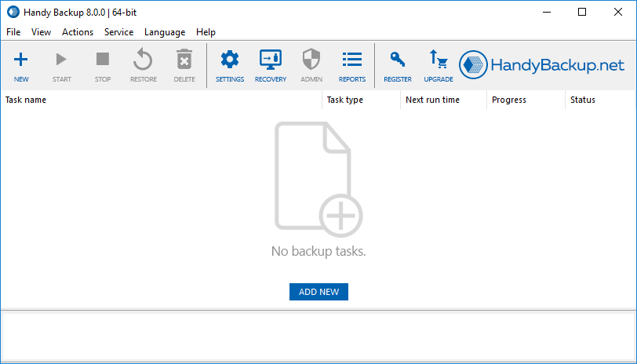Open the Actions menu
The width and height of the screenshot is (637, 364).
pyautogui.click(x=78, y=32)
